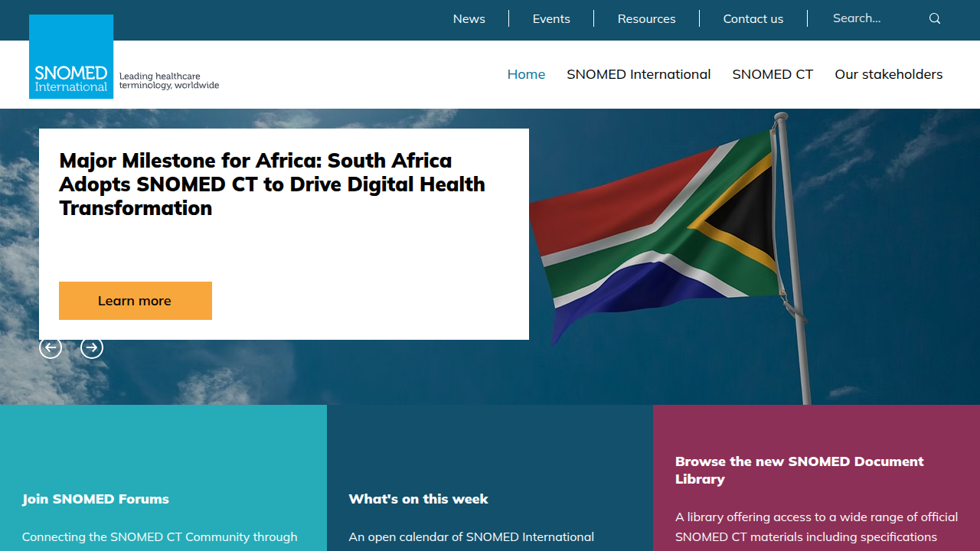The width and height of the screenshot is (980, 551).
Task: Click text An open calendar of SNOMED International
Action: click(471, 537)
